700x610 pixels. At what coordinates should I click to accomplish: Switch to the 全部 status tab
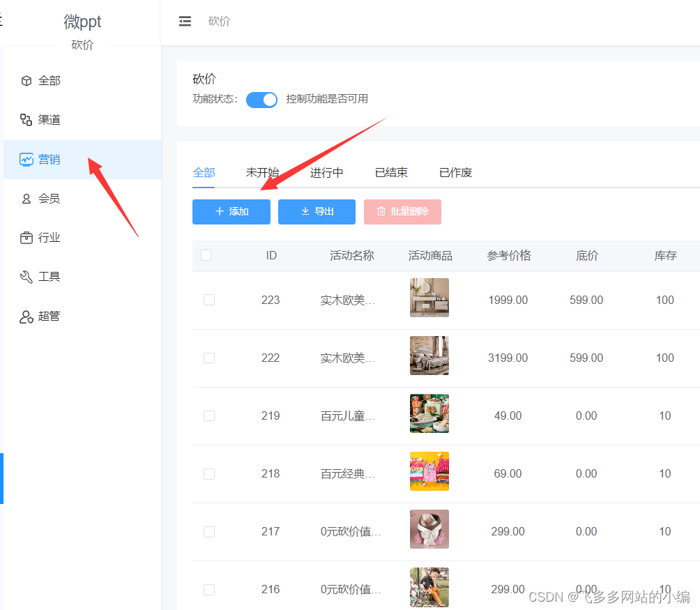click(204, 173)
